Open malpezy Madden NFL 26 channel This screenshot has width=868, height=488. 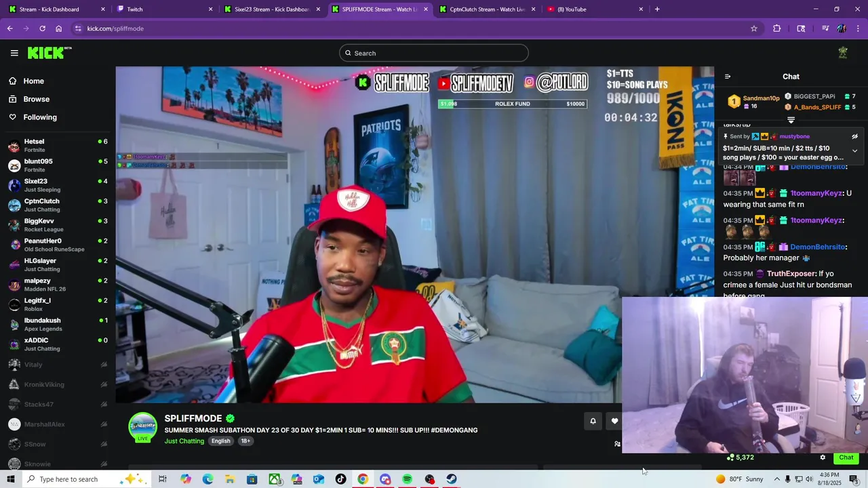pyautogui.click(x=58, y=285)
